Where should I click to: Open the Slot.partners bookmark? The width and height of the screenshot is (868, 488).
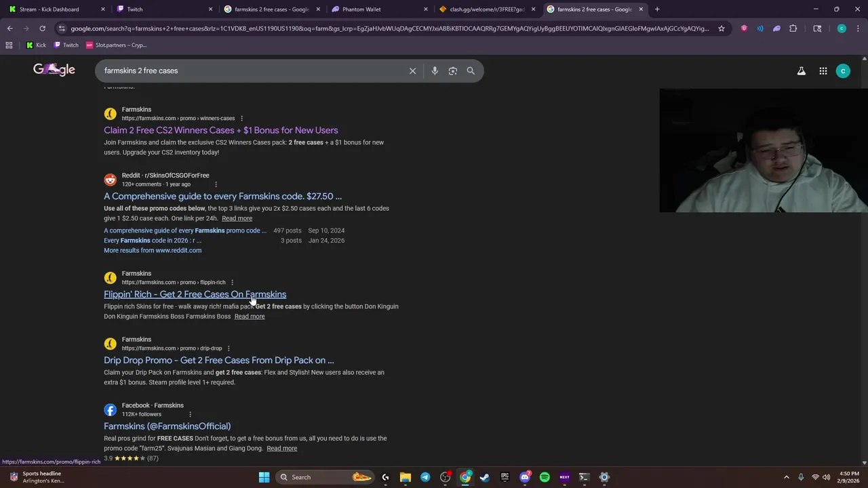coord(116,45)
